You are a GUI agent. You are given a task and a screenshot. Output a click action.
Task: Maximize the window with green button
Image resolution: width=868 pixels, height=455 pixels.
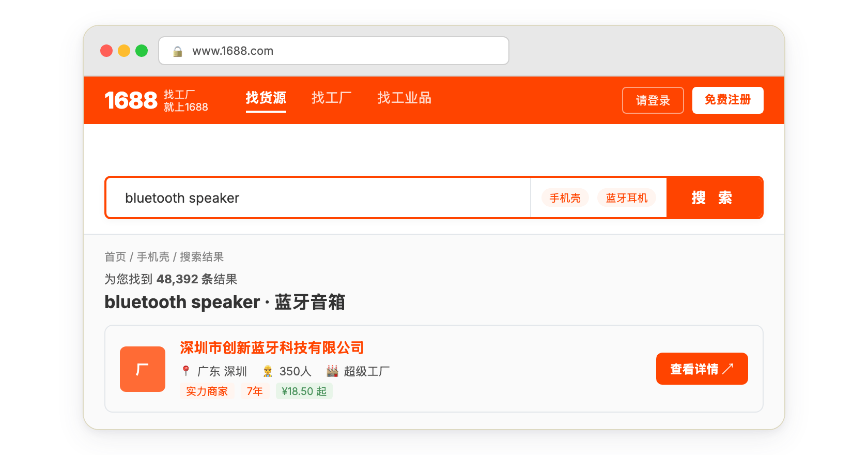pyautogui.click(x=142, y=51)
